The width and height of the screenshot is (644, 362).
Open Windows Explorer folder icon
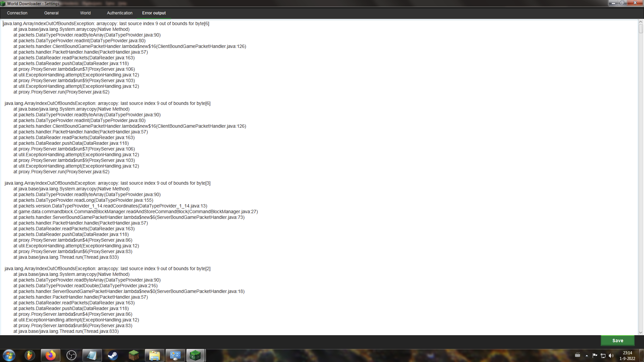tap(155, 355)
